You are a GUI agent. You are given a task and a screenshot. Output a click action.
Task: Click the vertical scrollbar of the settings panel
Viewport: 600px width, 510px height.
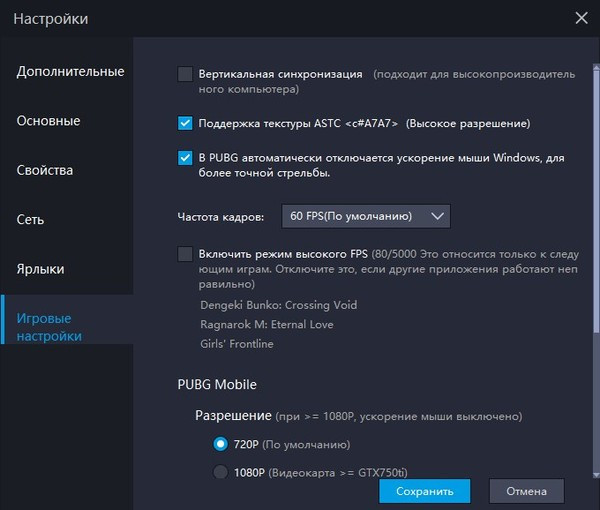coord(596,200)
